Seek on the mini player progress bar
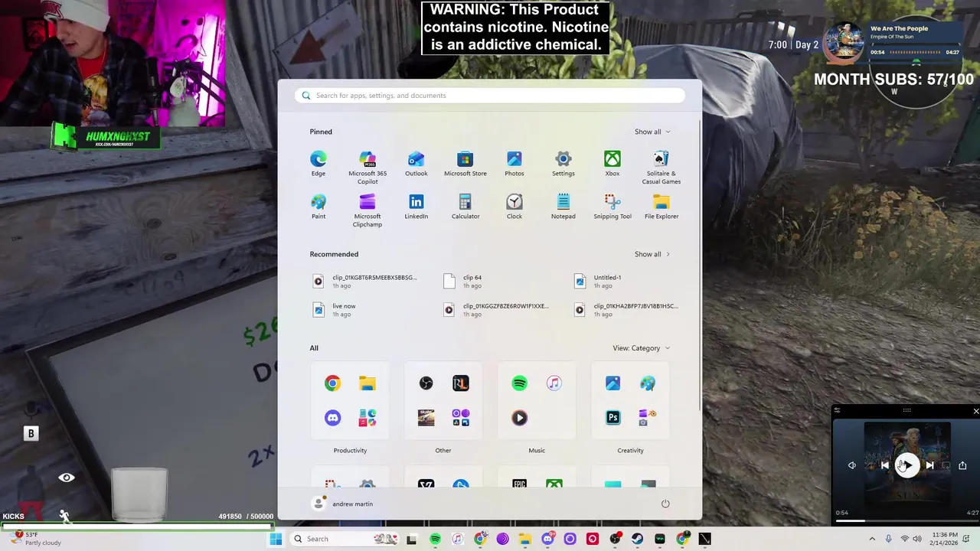Screen dimensions: 980x551 tap(906, 520)
